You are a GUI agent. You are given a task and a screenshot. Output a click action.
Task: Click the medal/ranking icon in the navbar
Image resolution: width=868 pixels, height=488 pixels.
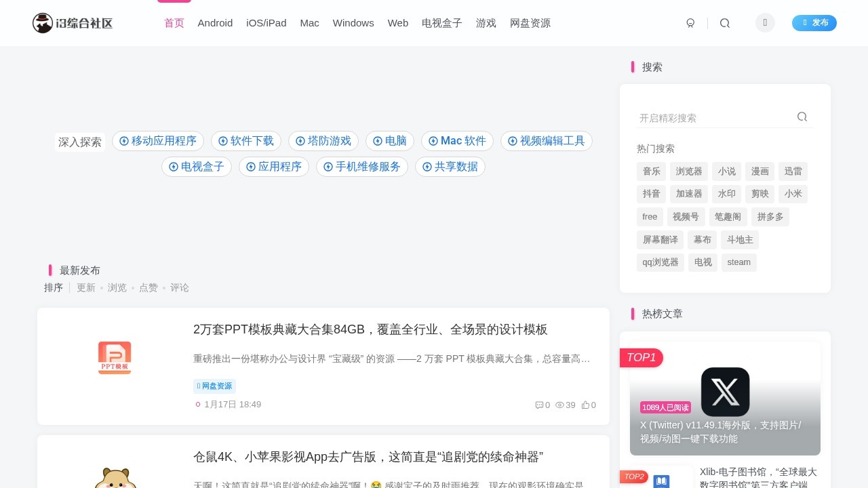click(x=690, y=22)
